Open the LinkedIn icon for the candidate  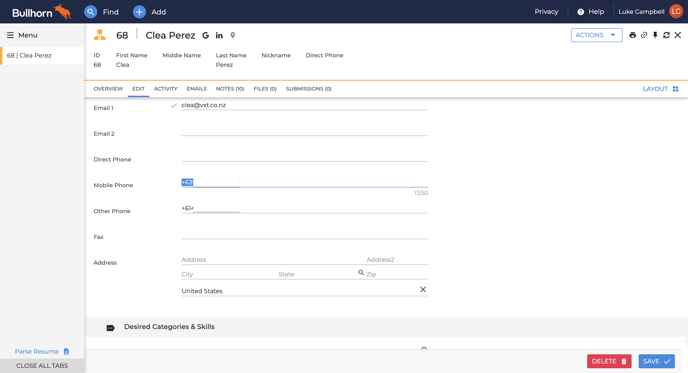[x=219, y=36]
